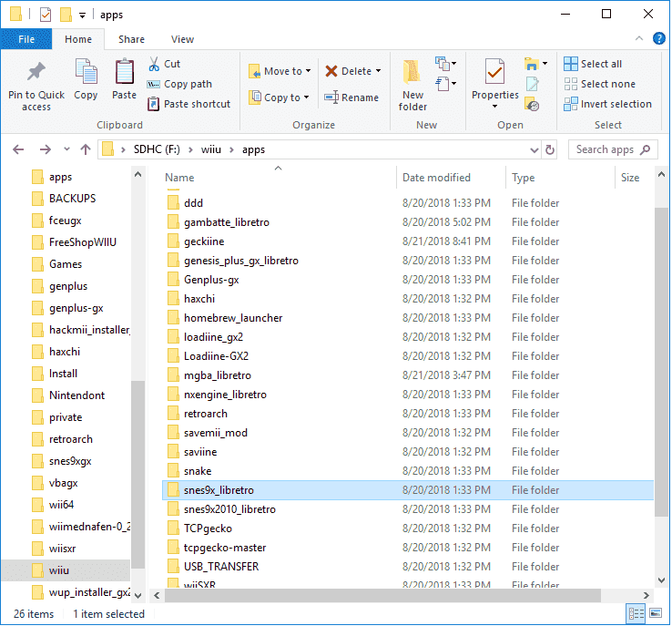Click the quick access New folder icon in title bar
This screenshot has width=672, height=626.
click(x=66, y=15)
